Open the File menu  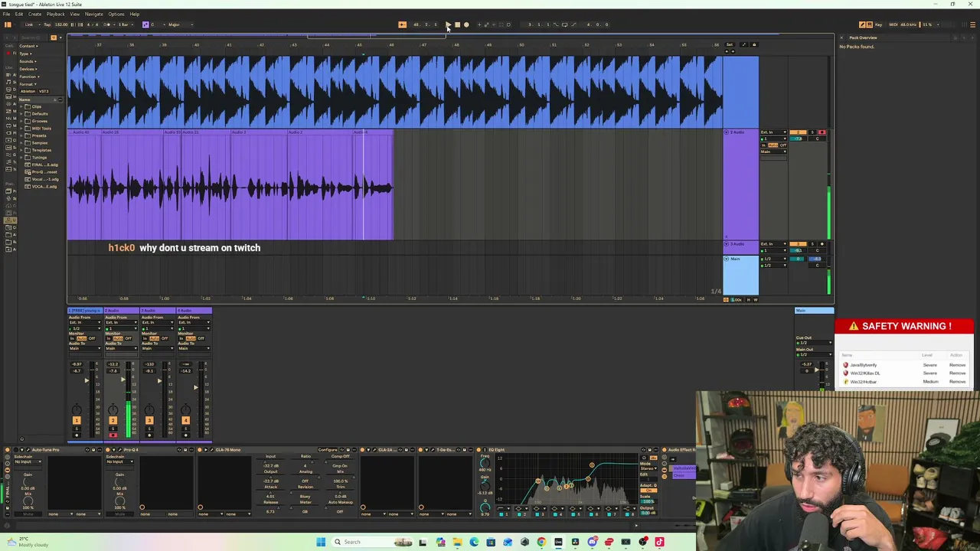pos(6,14)
